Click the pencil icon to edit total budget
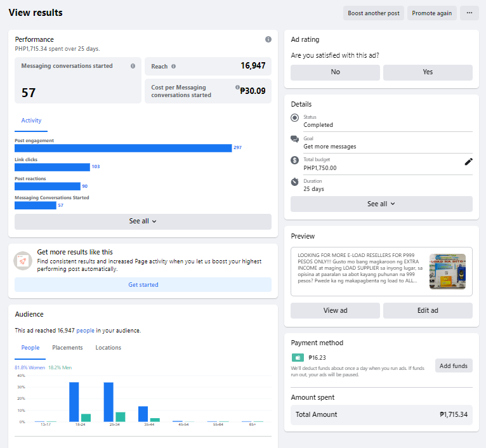Screen dimensions: 486x448 coord(468,162)
